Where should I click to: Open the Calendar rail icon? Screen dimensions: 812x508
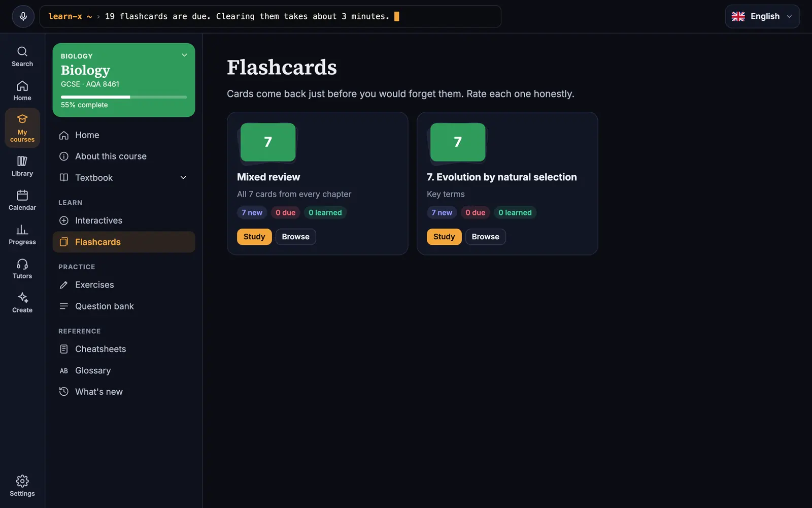click(22, 200)
